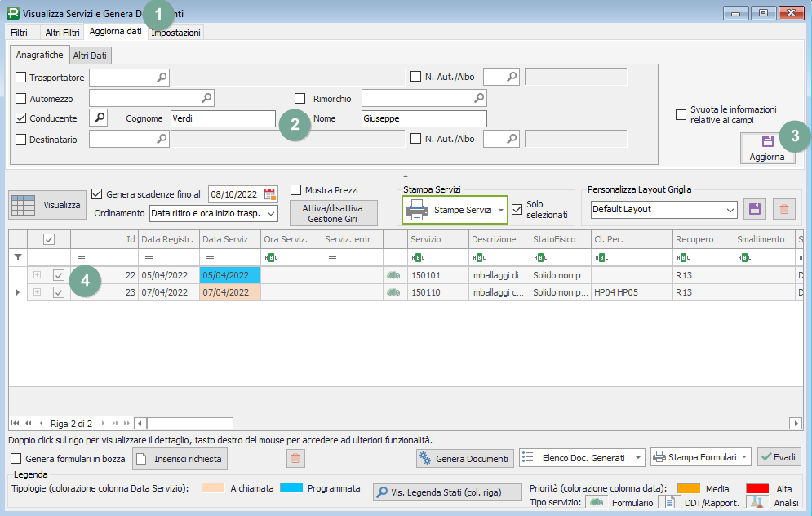Enable the Trasportatore checkbox
This screenshot has width=812, height=516.
tap(21, 78)
